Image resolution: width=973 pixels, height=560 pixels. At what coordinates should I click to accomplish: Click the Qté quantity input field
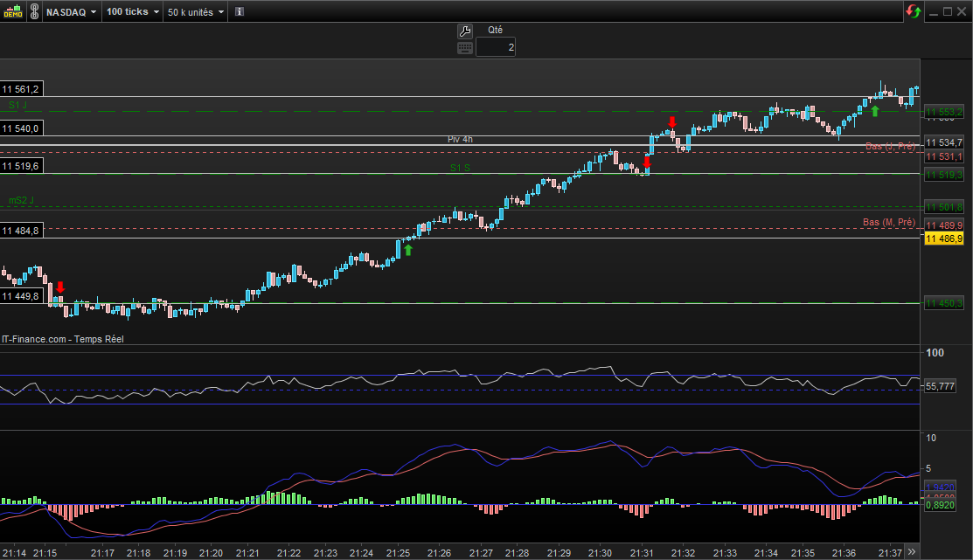tap(496, 47)
